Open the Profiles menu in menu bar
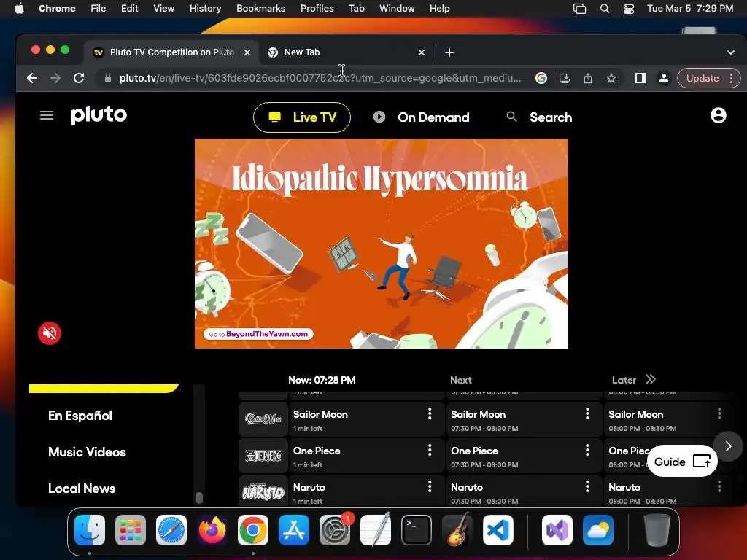 pyautogui.click(x=317, y=9)
